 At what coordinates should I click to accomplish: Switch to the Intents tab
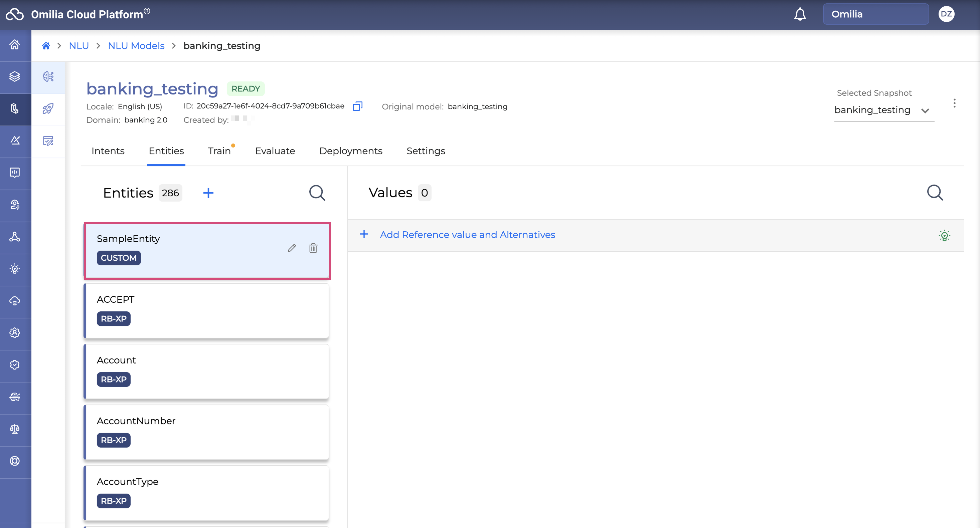[x=108, y=151]
